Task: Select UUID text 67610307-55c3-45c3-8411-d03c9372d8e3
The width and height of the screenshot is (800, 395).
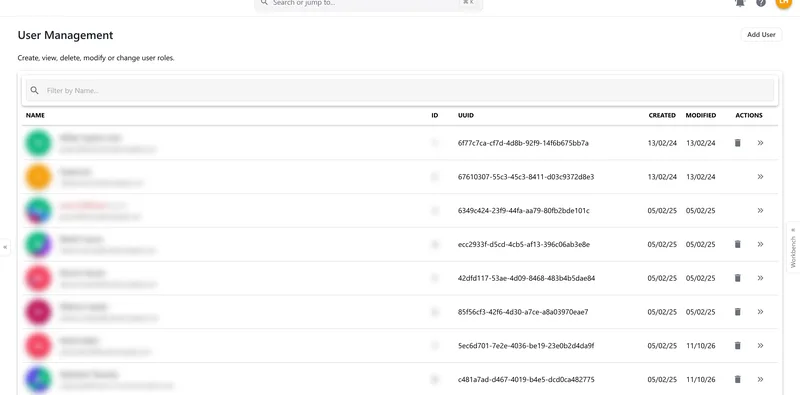Action: 526,177
